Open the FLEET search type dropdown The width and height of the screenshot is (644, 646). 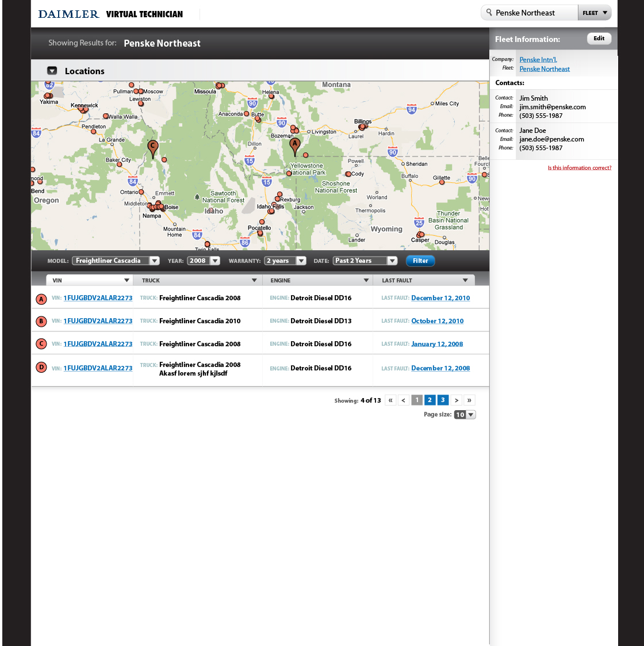pyautogui.click(x=595, y=13)
